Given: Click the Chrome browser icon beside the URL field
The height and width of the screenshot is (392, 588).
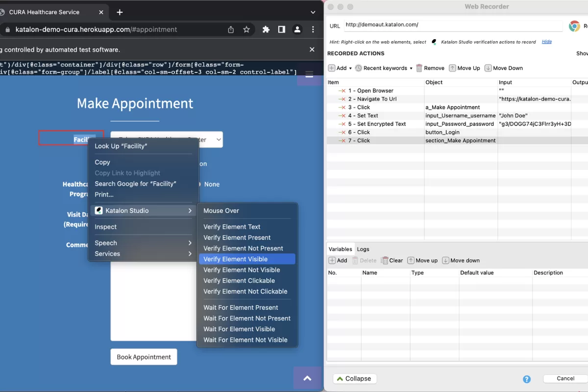Looking at the screenshot, I should click(574, 25).
